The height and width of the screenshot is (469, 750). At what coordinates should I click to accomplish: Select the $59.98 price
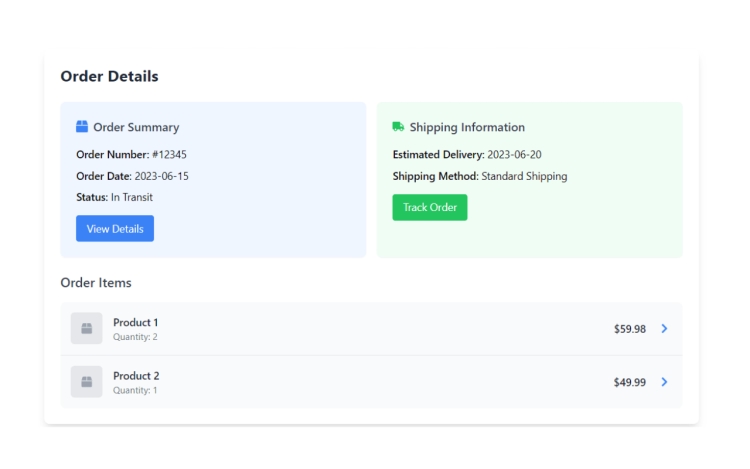[630, 329]
